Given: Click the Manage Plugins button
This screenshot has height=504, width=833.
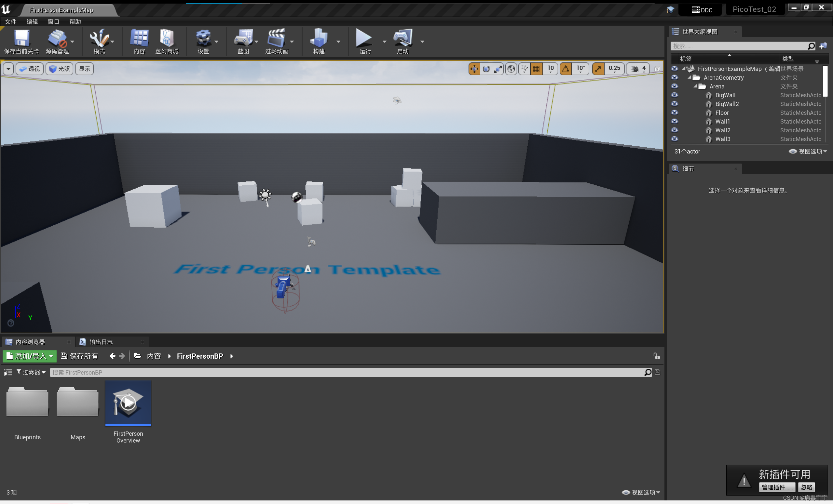Looking at the screenshot, I should 777,487.
